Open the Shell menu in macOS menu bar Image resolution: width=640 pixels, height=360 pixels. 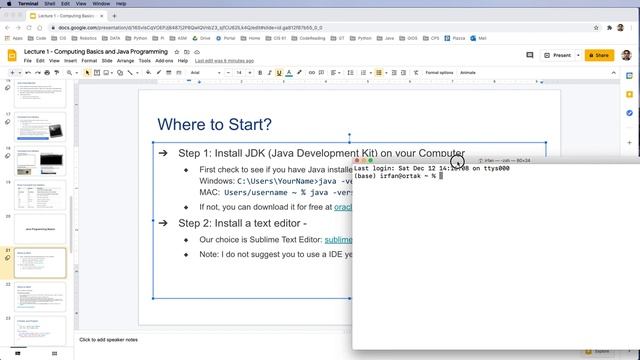click(50, 4)
